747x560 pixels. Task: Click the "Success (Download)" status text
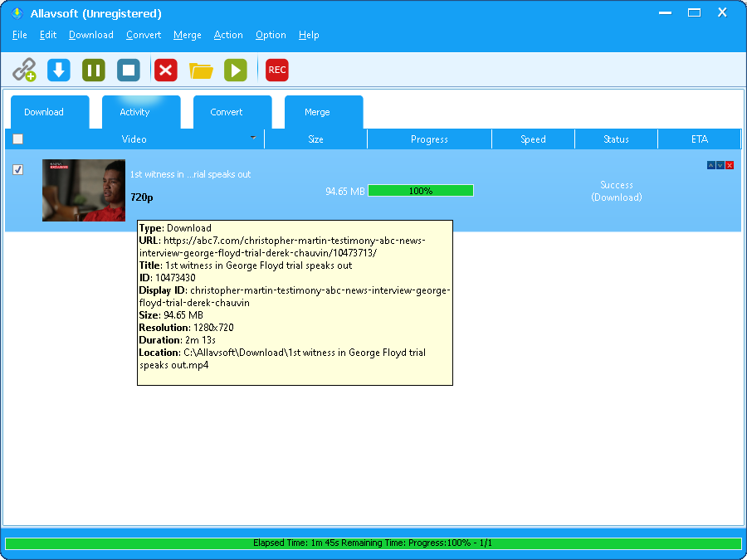click(617, 191)
